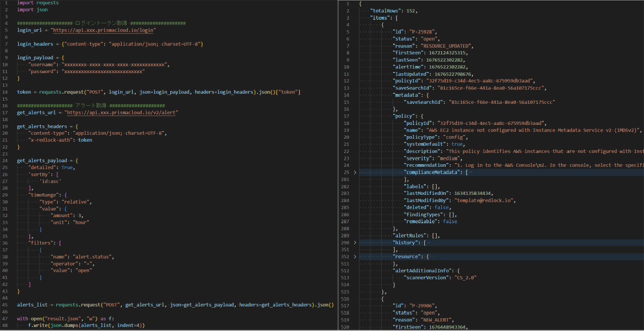Open the prismacloud.io/v2/alert URL
644x331 pixels.
pos(120,112)
